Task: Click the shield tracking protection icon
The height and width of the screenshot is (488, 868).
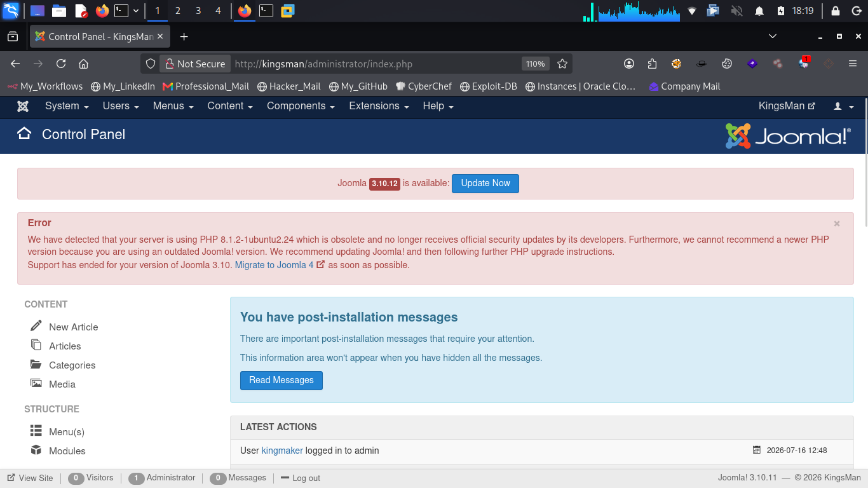Action: tap(151, 64)
